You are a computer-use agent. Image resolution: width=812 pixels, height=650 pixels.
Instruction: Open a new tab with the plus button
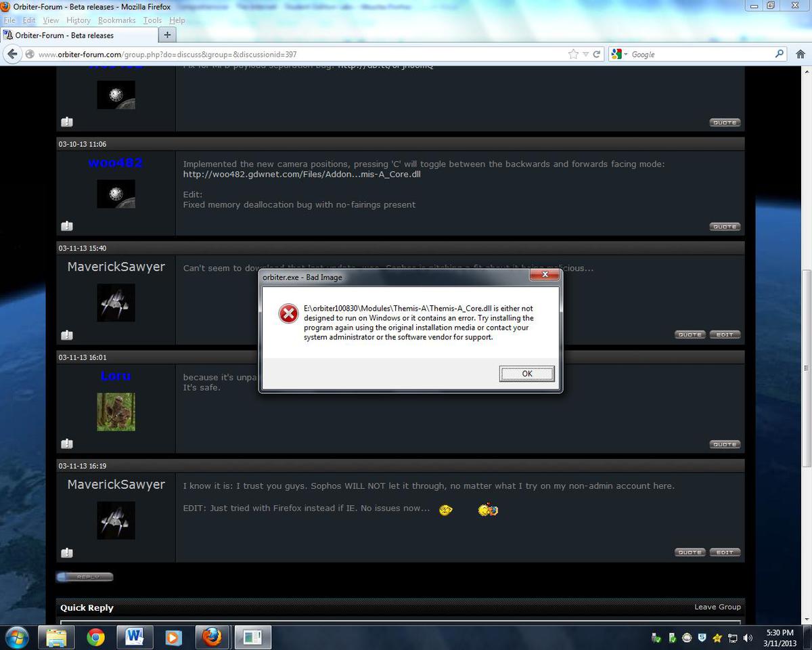(167, 35)
